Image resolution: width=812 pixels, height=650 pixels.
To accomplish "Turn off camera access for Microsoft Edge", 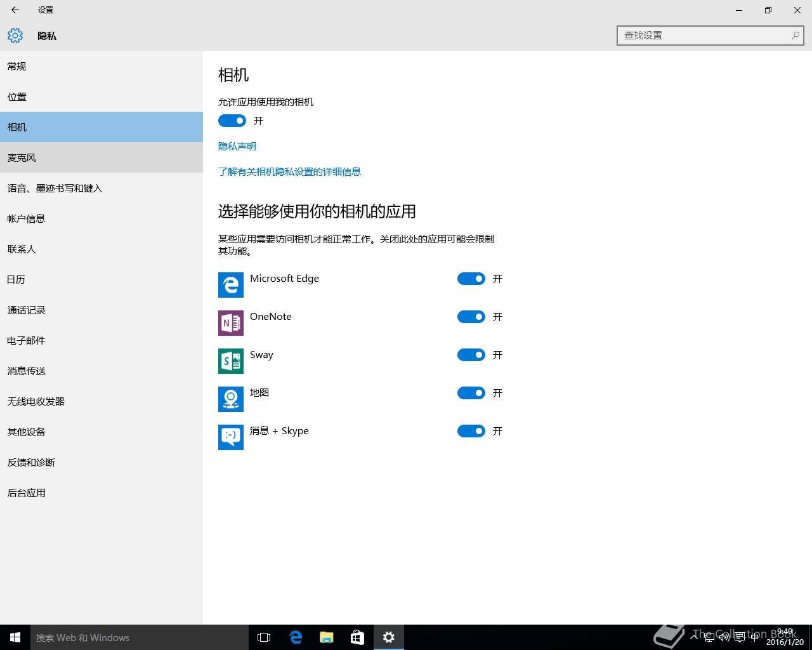I will (x=471, y=279).
